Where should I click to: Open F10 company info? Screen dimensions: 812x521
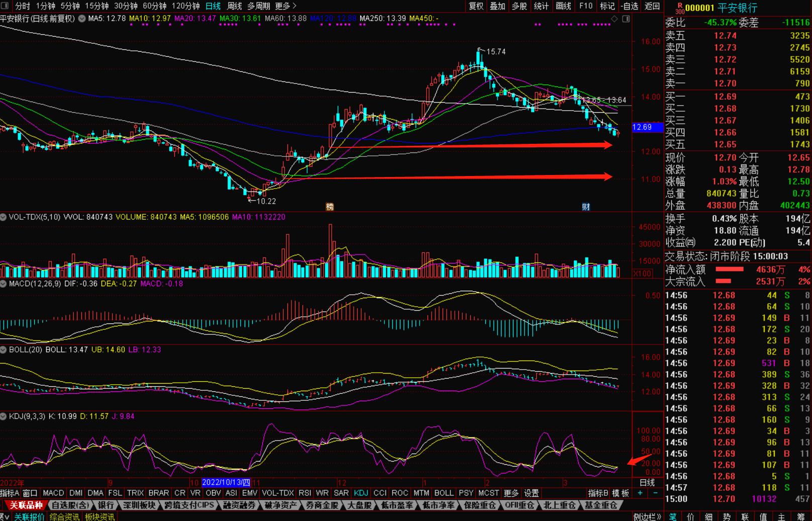(586, 6)
